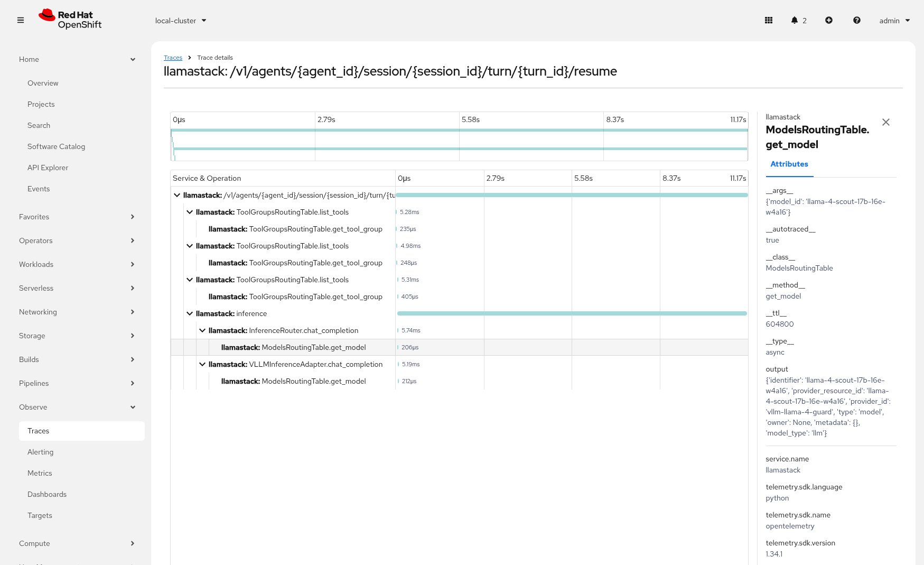The height and width of the screenshot is (565, 924).
Task: Open Projects in the sidebar
Action: coord(41,104)
